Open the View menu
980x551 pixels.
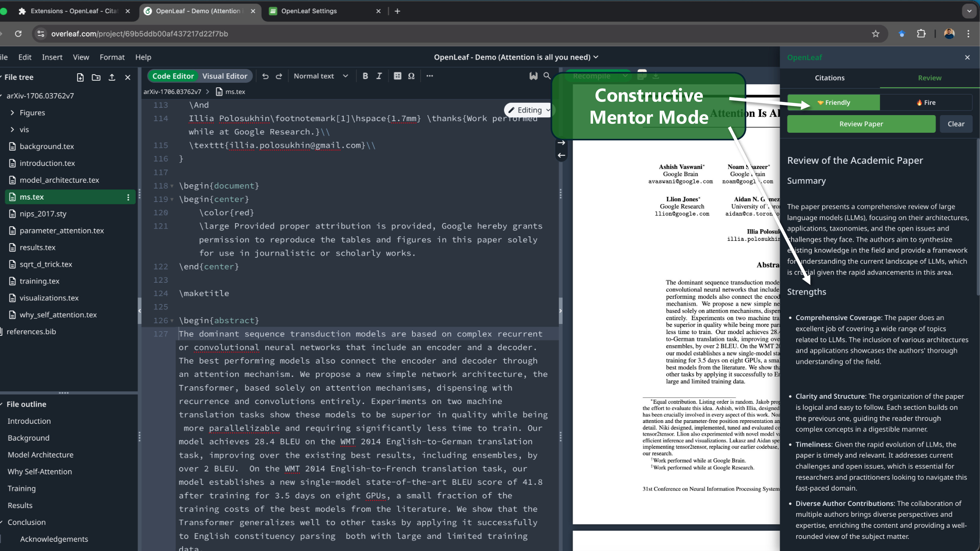click(x=81, y=57)
